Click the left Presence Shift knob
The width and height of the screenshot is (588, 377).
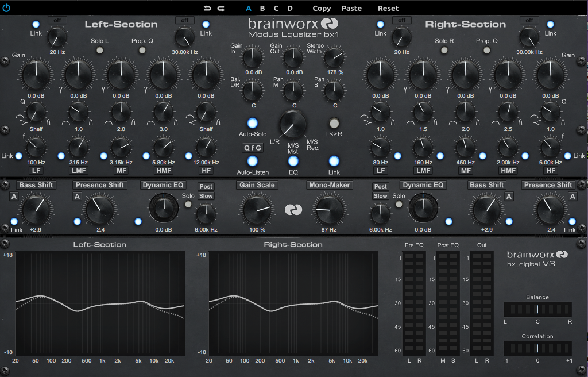(x=100, y=210)
